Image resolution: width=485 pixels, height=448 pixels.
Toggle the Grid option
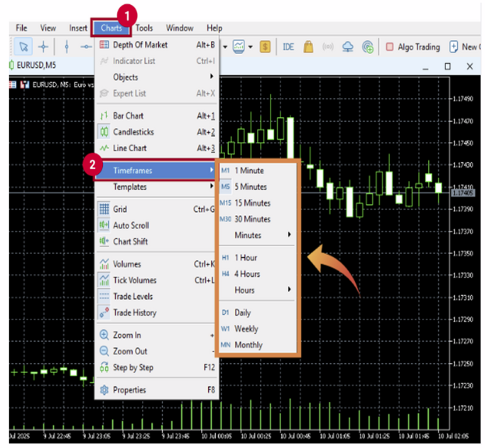119,209
